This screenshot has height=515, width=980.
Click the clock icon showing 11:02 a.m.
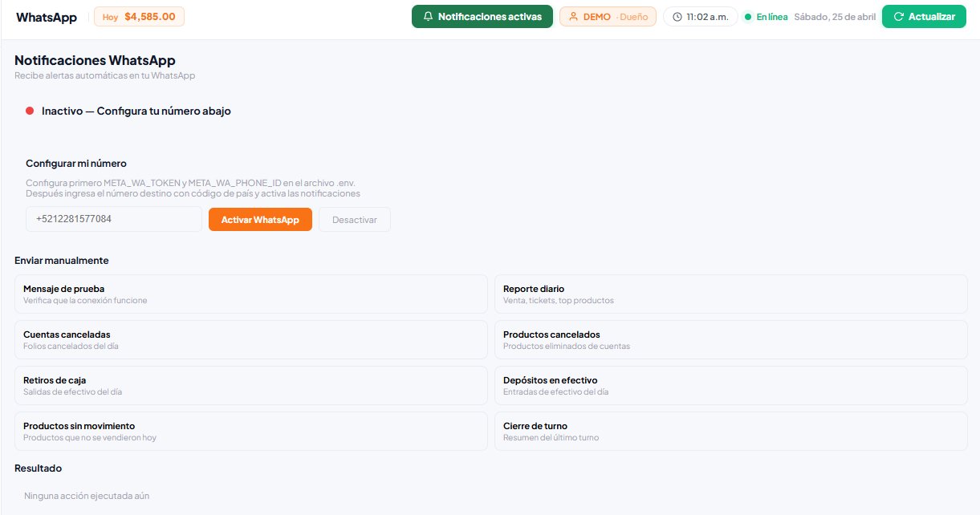677,17
